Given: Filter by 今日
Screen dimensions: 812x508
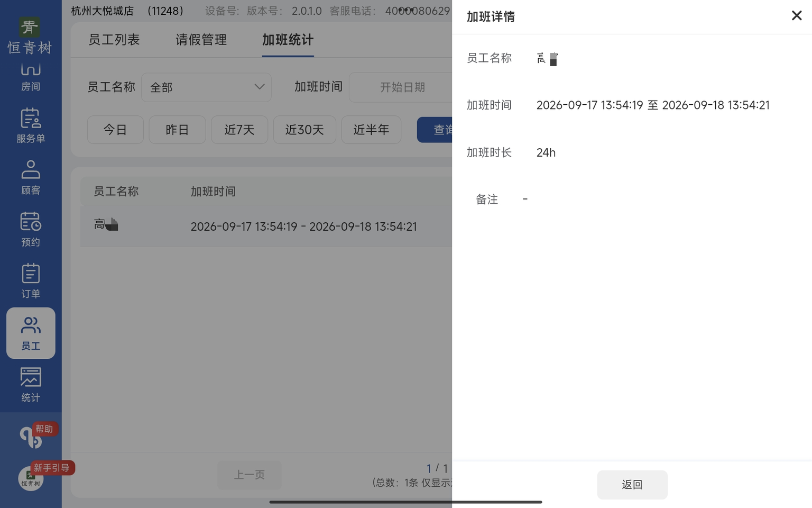Looking at the screenshot, I should (x=115, y=130).
